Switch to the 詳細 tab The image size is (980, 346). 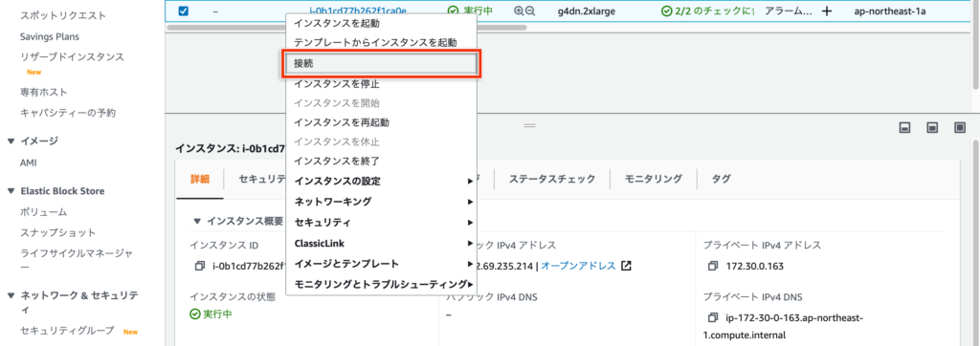[200, 179]
